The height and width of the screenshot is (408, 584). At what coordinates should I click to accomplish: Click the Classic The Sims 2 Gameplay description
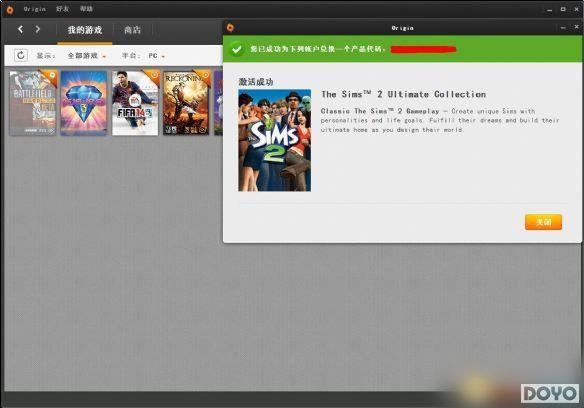pos(440,120)
